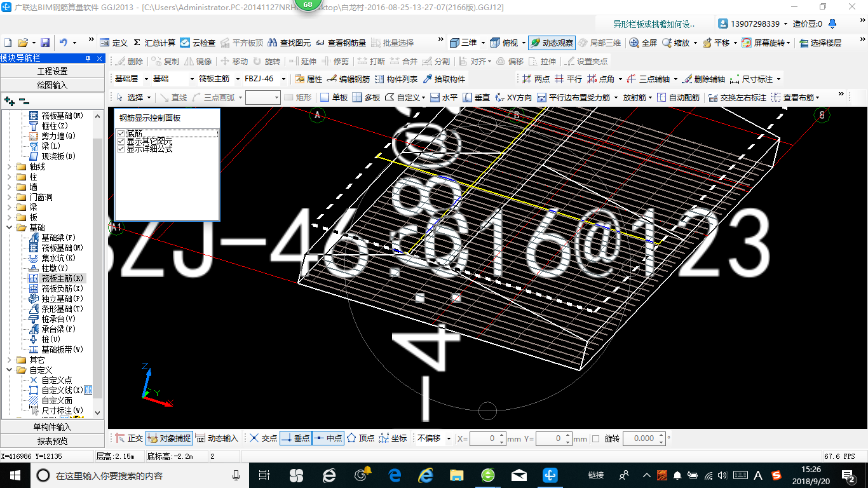
Task: Select 水平 horizontal rebar direction
Action: tap(444, 97)
